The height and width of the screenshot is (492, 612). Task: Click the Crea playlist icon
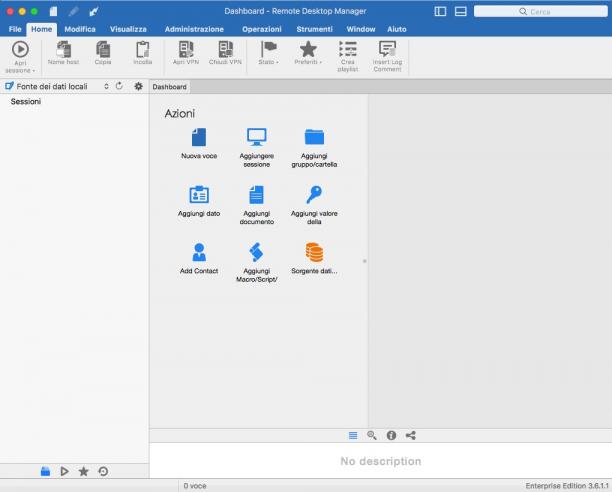tap(347, 50)
